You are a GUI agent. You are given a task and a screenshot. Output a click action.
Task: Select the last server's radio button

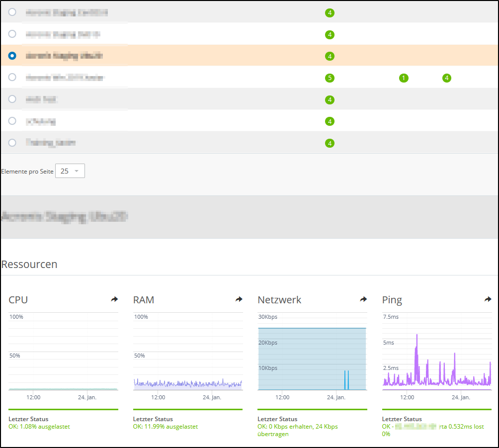point(11,143)
